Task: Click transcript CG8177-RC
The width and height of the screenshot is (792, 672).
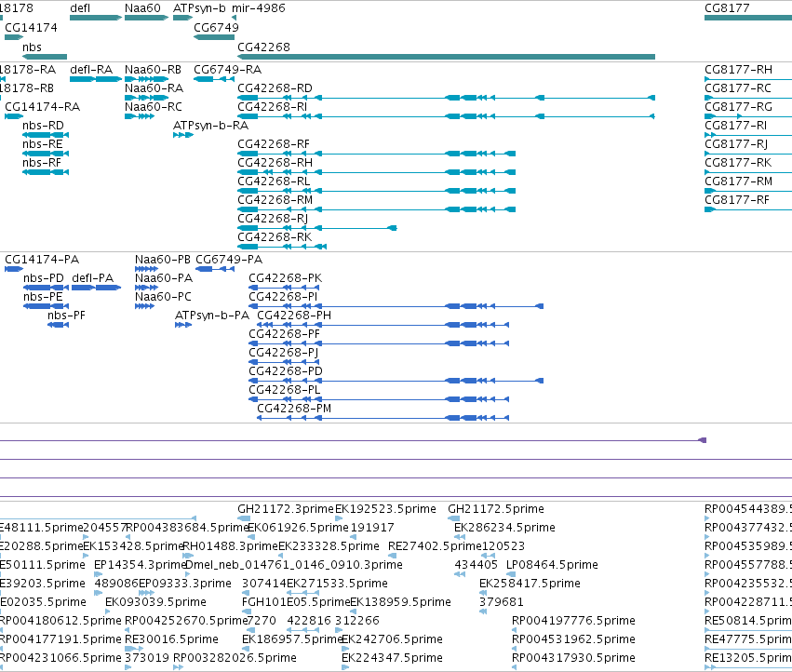Action: pos(737,87)
